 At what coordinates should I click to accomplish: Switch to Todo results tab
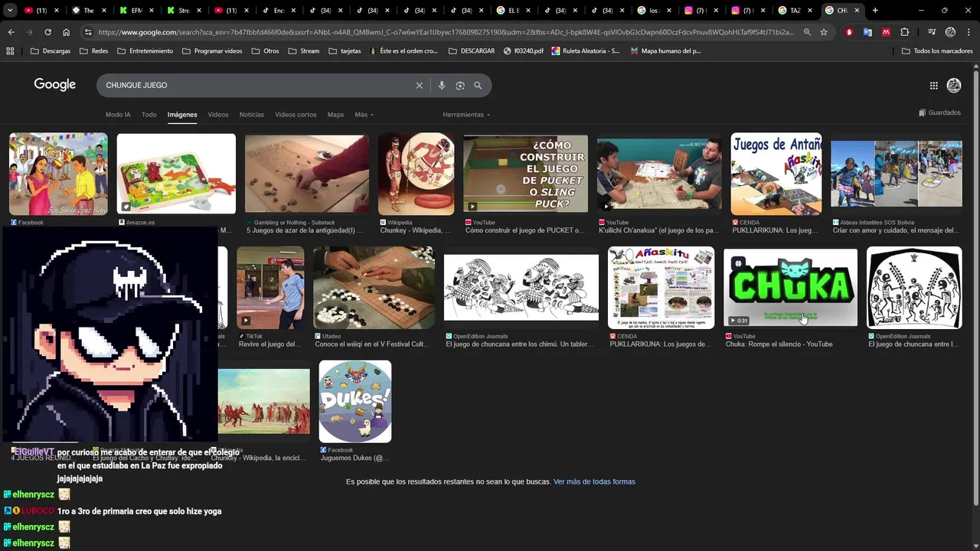click(x=149, y=115)
